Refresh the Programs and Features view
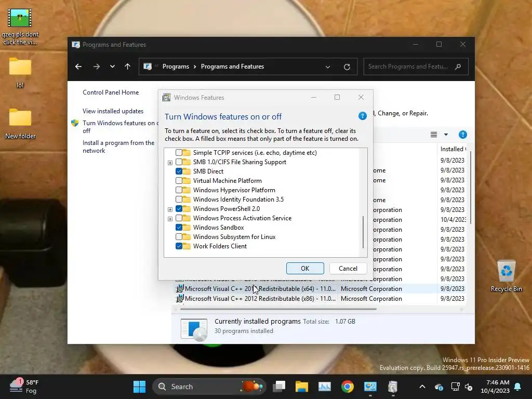 pos(347,67)
